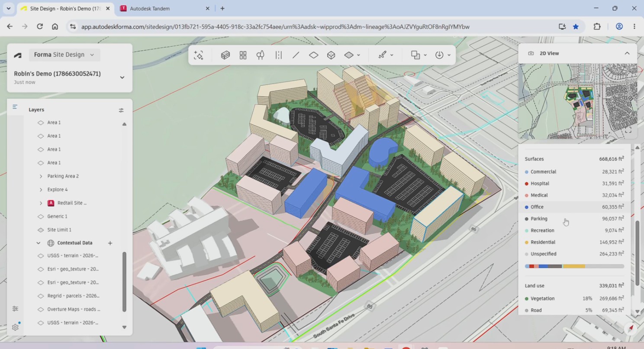Open the Robin's Demo project dropdown

point(122,78)
